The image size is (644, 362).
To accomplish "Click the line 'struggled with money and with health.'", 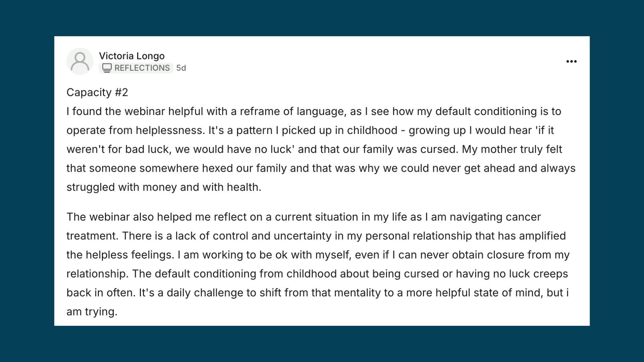I will click(164, 187).
